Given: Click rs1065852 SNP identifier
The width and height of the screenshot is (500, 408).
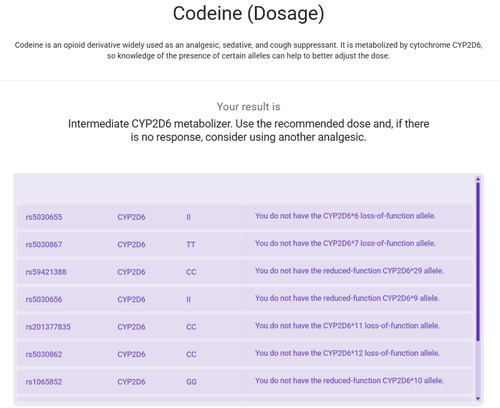Looking at the screenshot, I should (44, 382).
